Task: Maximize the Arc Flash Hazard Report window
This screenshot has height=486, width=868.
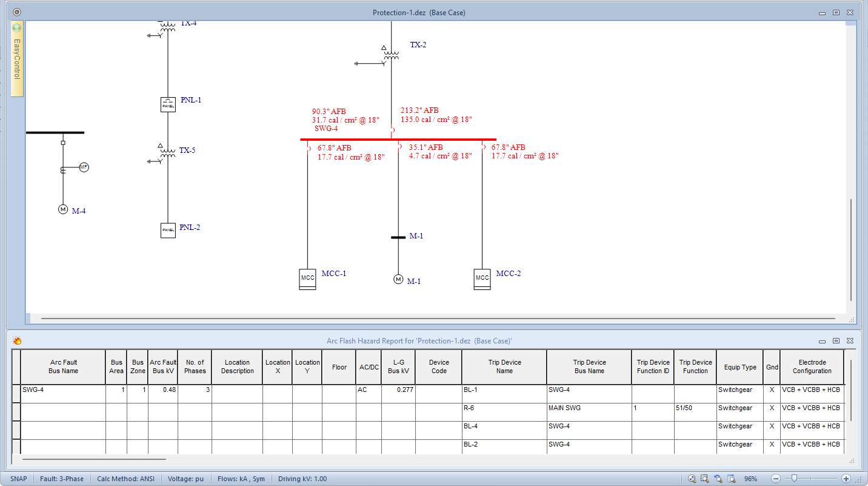Action: click(836, 341)
